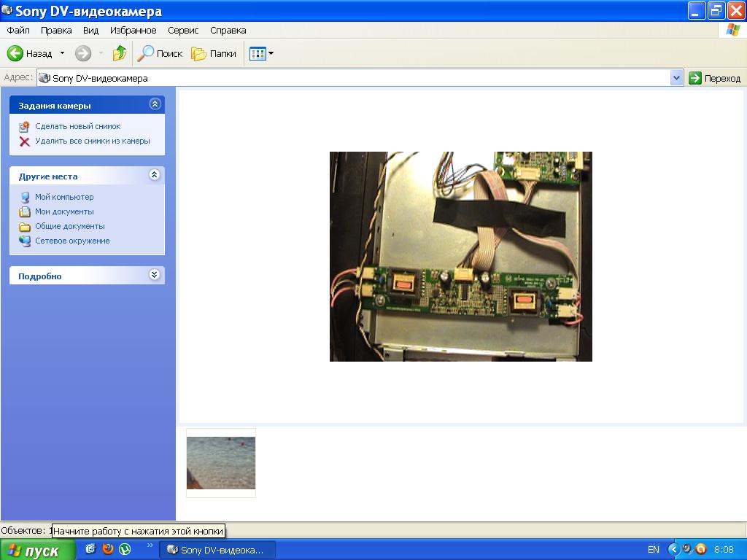The image size is (747, 560).
Task: Click the take new snapshot icon
Action: [x=24, y=126]
